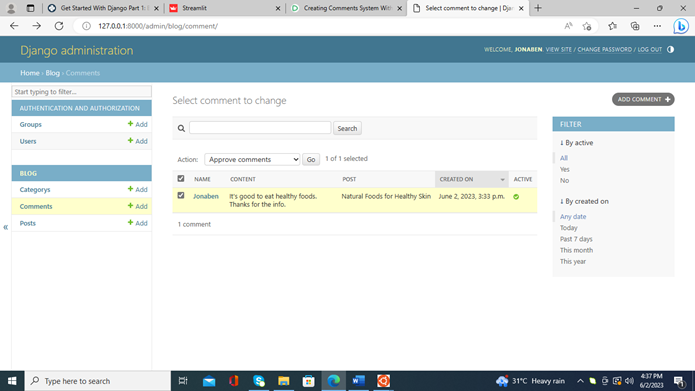Screen dimensions: 695x391
Task: Click Add next to Posts
Action: pos(137,223)
